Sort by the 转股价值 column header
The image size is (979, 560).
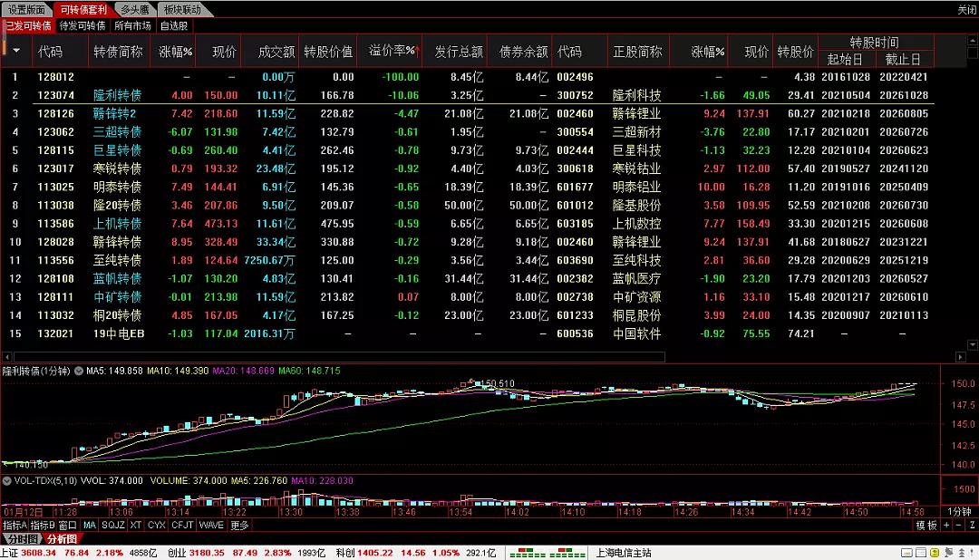328,51
